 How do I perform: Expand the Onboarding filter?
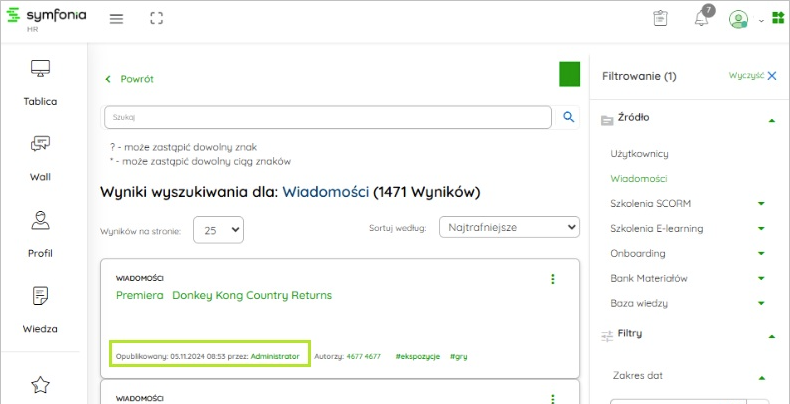point(761,254)
